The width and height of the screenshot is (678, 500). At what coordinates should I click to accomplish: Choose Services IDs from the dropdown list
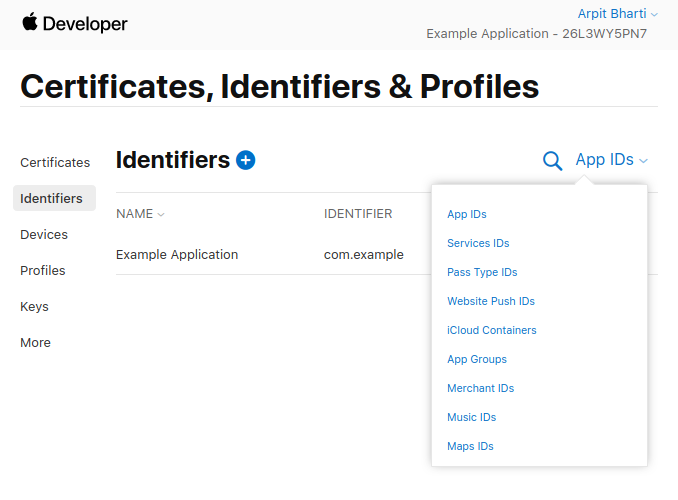coord(478,243)
